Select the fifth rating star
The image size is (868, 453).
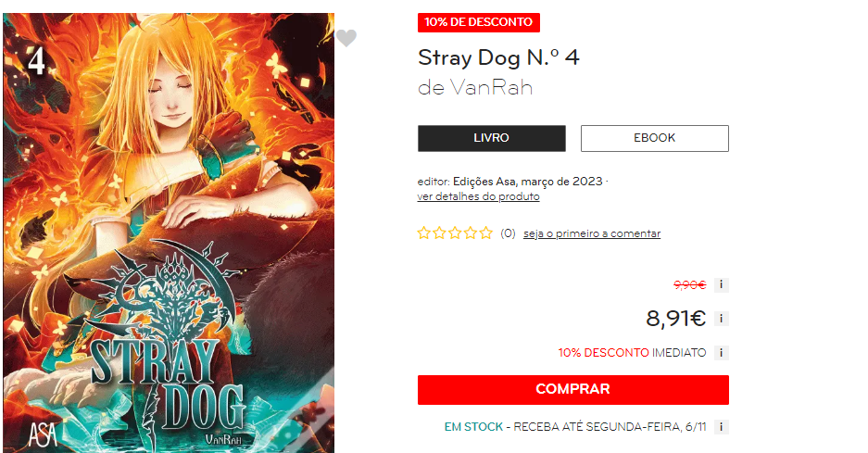coord(486,233)
